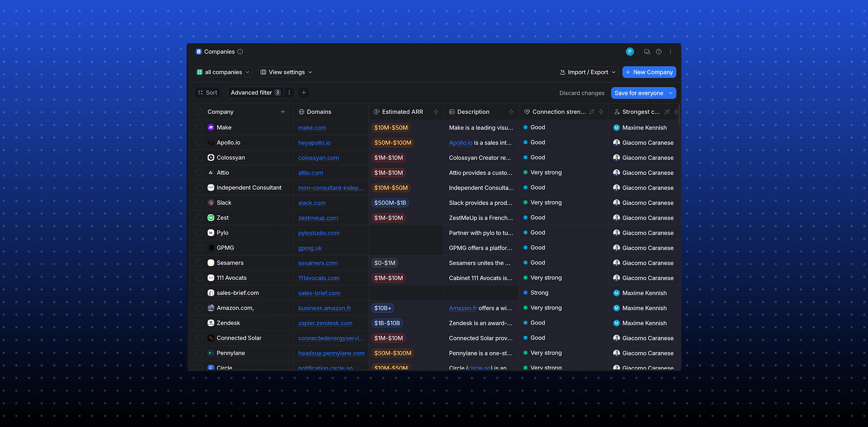Click the Zest company logo

coord(211,218)
